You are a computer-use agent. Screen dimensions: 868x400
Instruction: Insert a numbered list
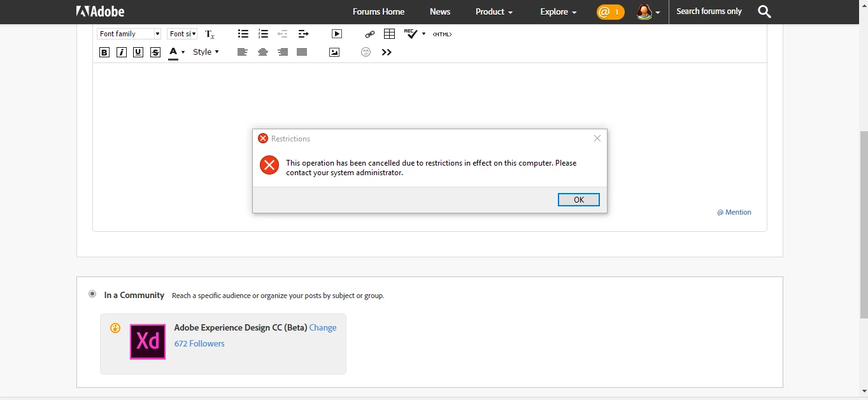click(263, 34)
